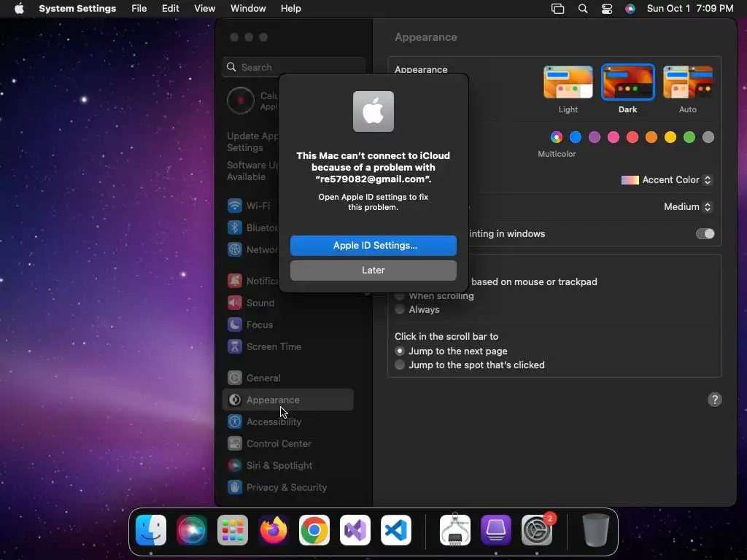
Task: Toggle wallpaper tinting in windows switch
Action: pyautogui.click(x=705, y=234)
